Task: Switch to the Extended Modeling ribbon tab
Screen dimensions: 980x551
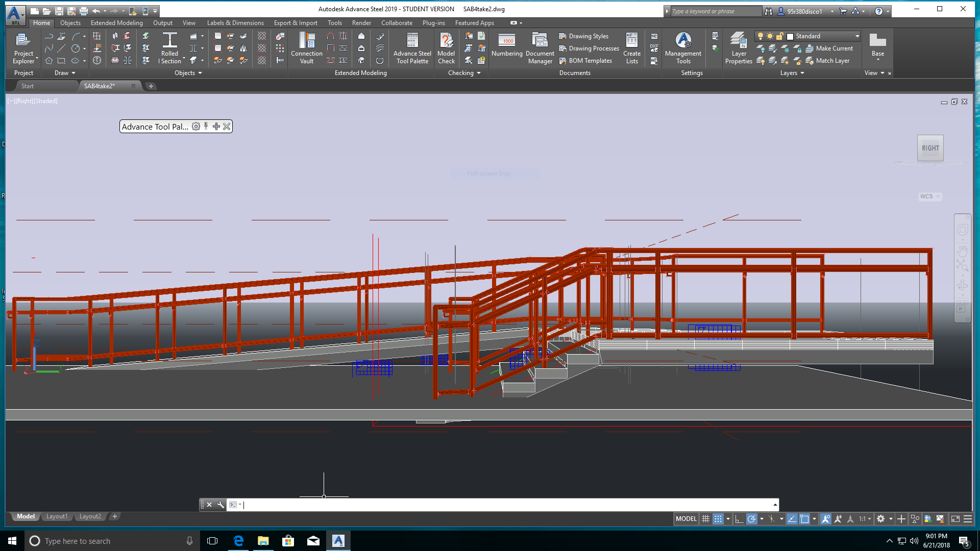Action: tap(116, 22)
